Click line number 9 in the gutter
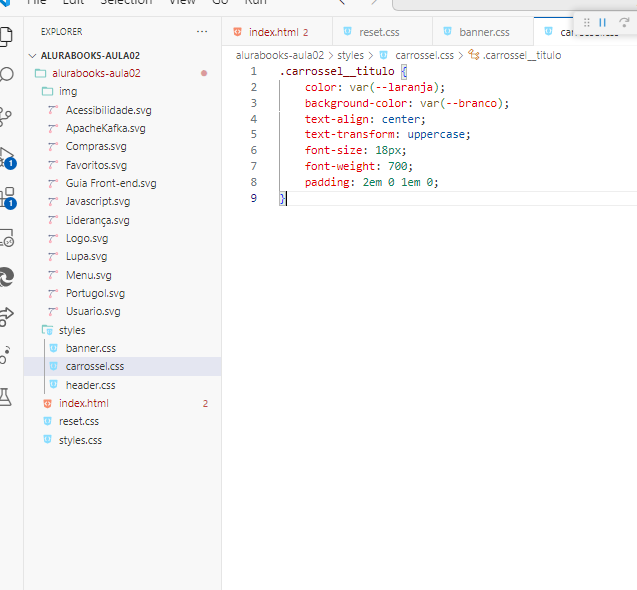Screen dimensions: 637x590 click(x=254, y=198)
